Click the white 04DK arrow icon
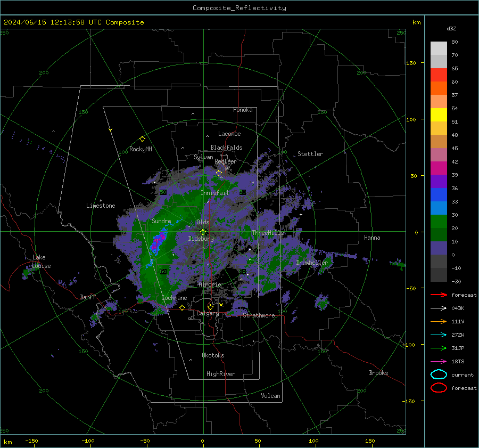 (439, 308)
